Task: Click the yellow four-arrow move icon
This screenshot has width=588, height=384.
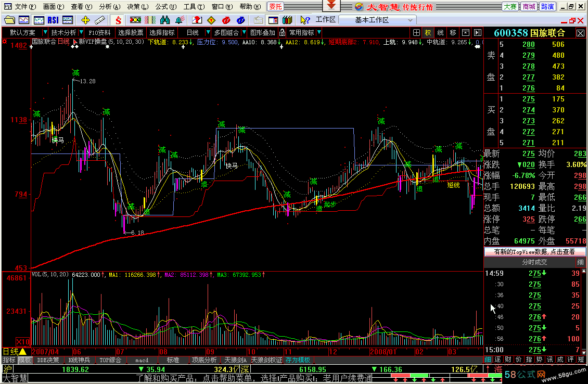Action: pyautogui.click(x=85, y=20)
